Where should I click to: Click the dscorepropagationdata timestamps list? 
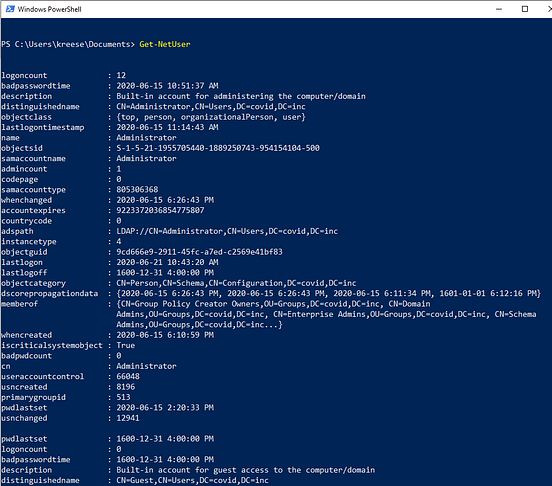328,294
